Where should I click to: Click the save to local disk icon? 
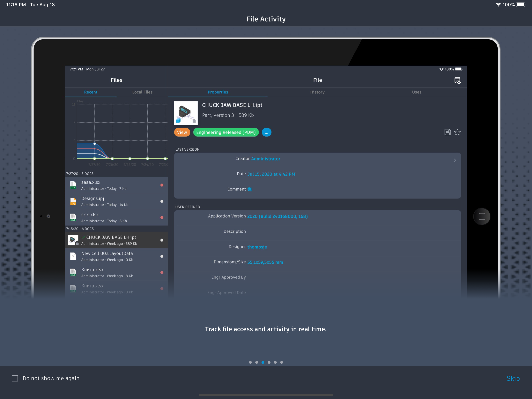[447, 132]
